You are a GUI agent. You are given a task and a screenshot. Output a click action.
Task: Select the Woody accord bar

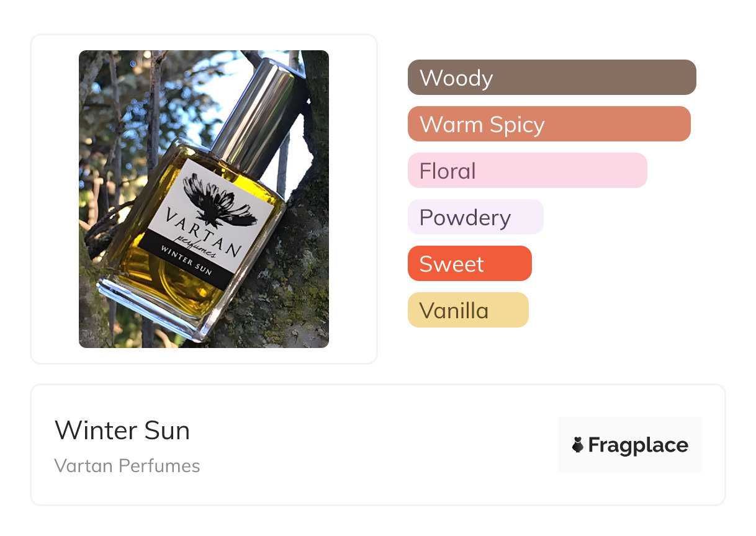(551, 78)
